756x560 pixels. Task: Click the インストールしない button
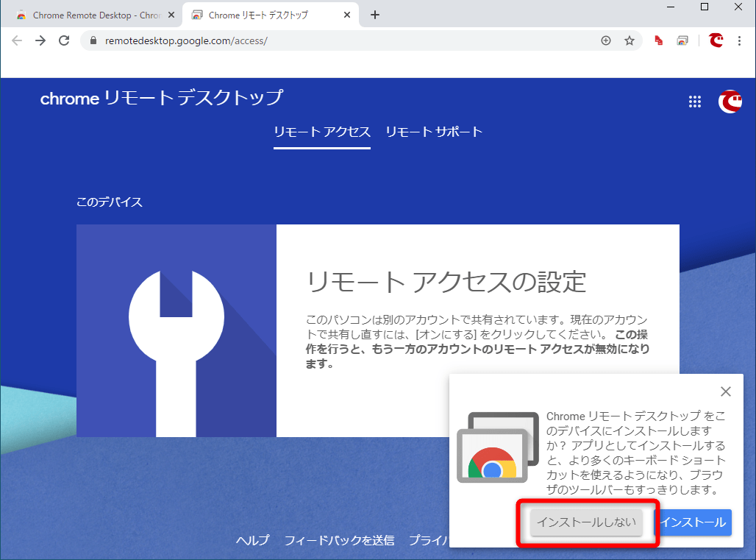click(x=586, y=522)
